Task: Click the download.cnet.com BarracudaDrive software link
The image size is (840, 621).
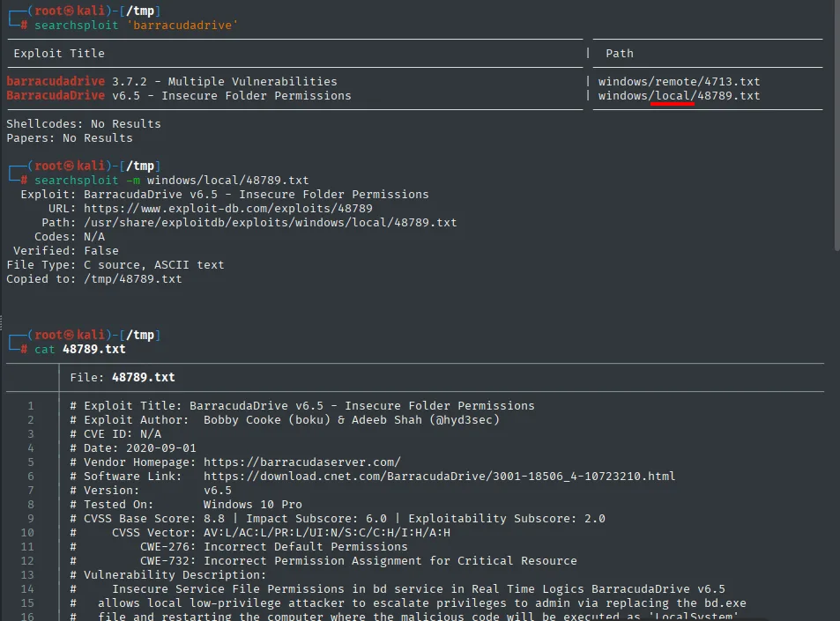Action: point(439,476)
